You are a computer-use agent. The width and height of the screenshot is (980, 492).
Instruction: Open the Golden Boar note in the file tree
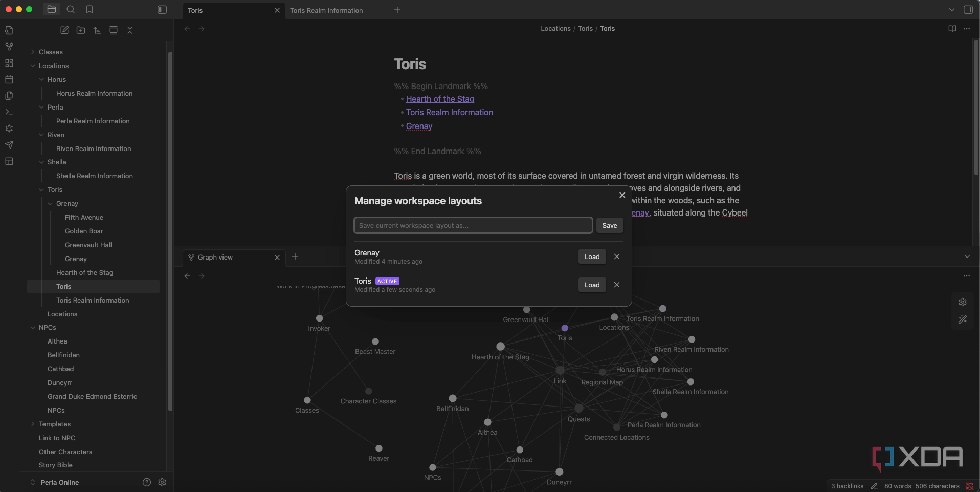tap(84, 231)
